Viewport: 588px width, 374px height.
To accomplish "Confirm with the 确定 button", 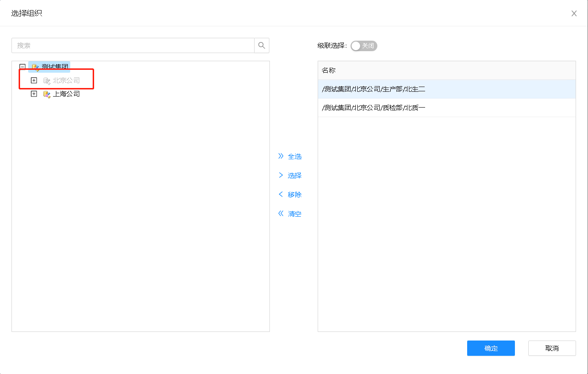I will pyautogui.click(x=491, y=348).
